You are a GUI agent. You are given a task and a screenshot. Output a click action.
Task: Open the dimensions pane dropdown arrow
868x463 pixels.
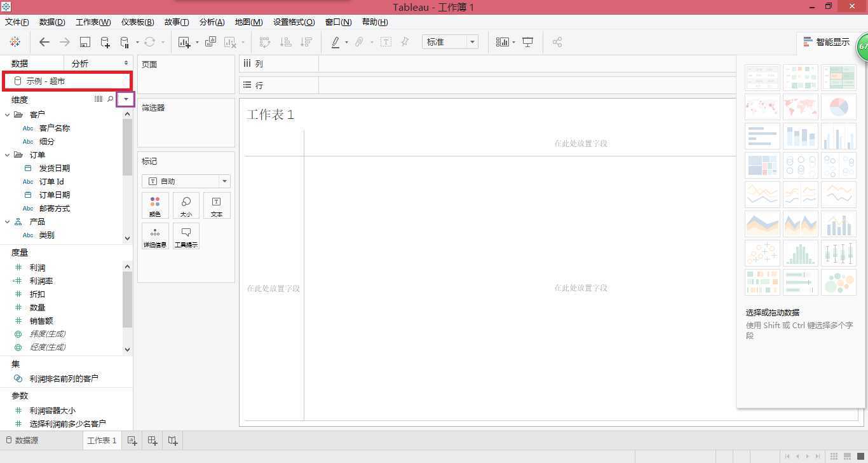coord(126,99)
